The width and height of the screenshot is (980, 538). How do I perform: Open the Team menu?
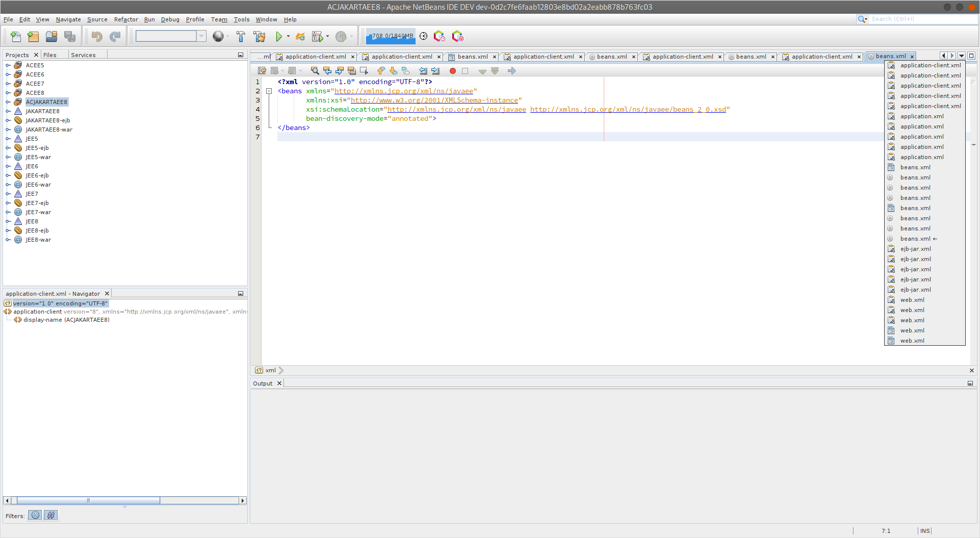(219, 19)
